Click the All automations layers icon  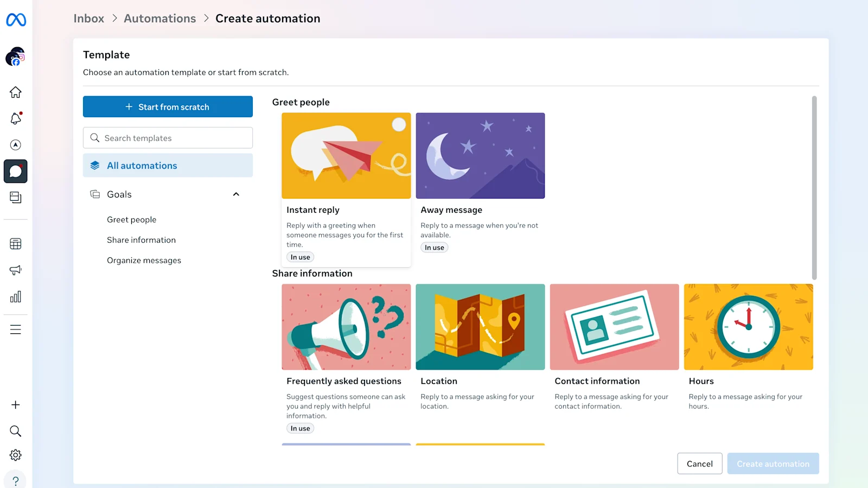point(95,166)
